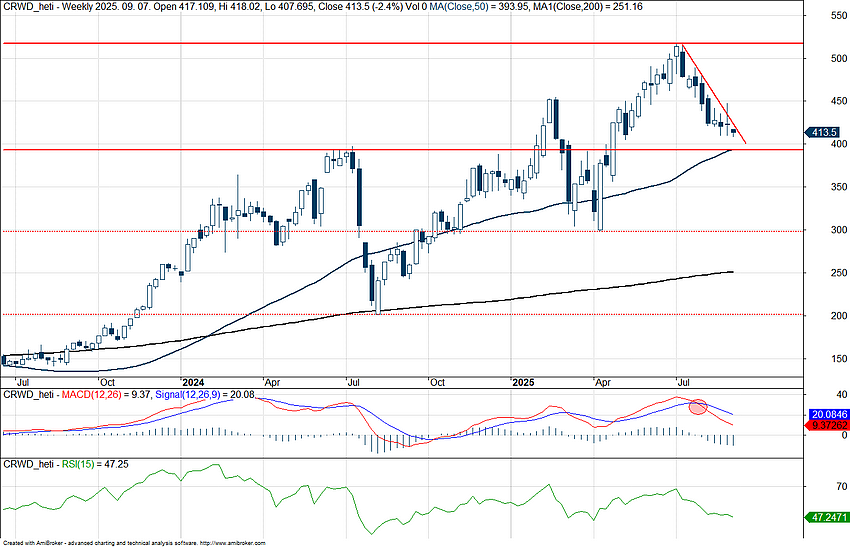Click the 150 price axis label
This screenshot has width=850, height=547.
pos(839,358)
